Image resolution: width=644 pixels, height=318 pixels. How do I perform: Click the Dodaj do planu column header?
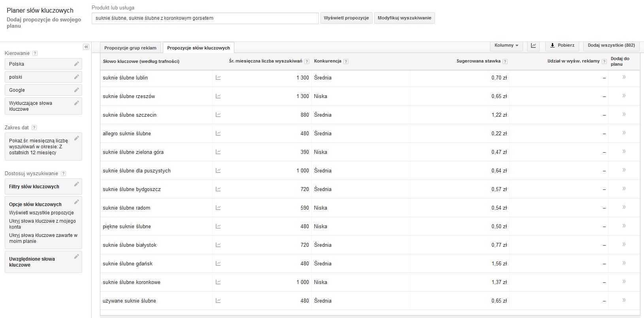coord(620,61)
